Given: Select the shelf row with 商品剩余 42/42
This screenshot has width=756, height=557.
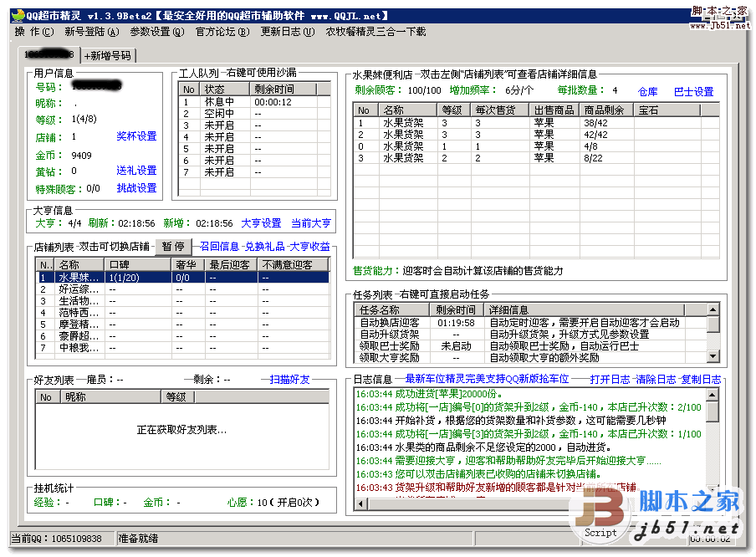Looking at the screenshot, I should [536, 135].
